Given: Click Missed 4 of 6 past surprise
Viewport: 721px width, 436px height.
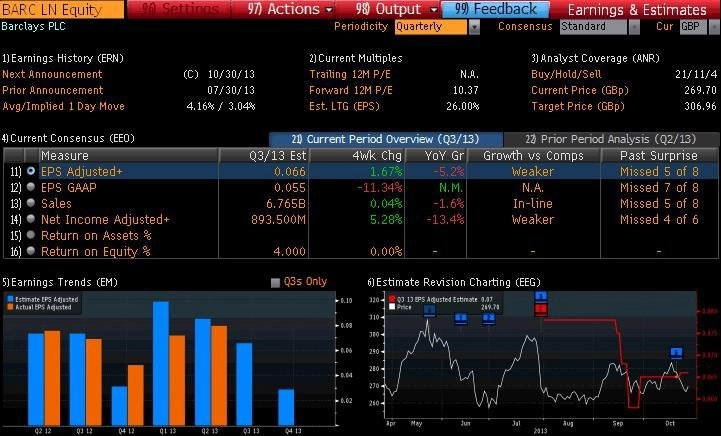Looking at the screenshot, I should [659, 219].
